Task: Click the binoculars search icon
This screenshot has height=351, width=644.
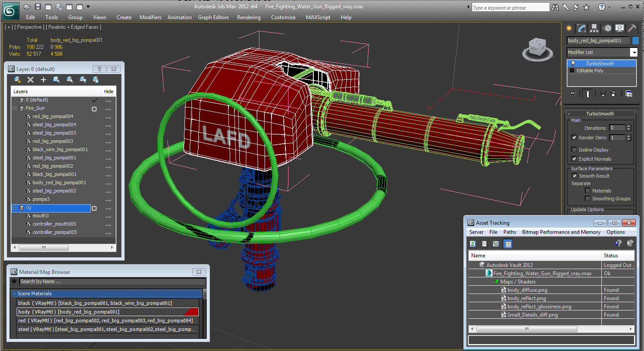Action: (x=555, y=7)
